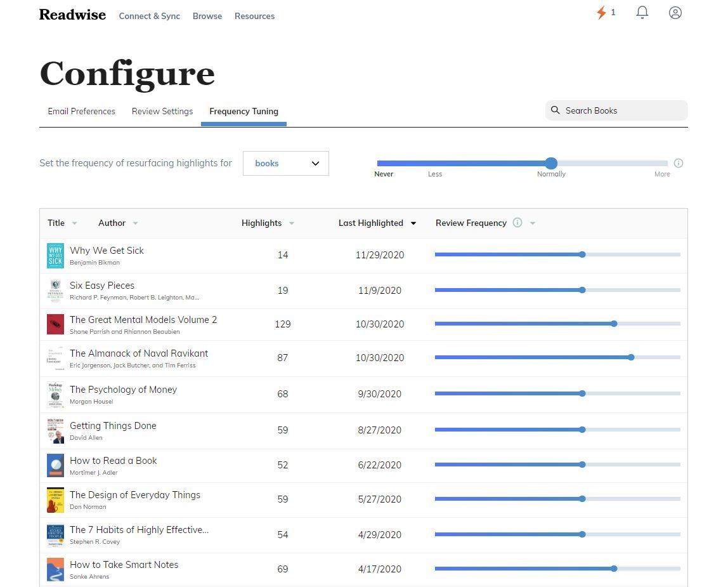Go to the Readwise home logo
Image resolution: width=728 pixels, height=587 pixels.
72,15
